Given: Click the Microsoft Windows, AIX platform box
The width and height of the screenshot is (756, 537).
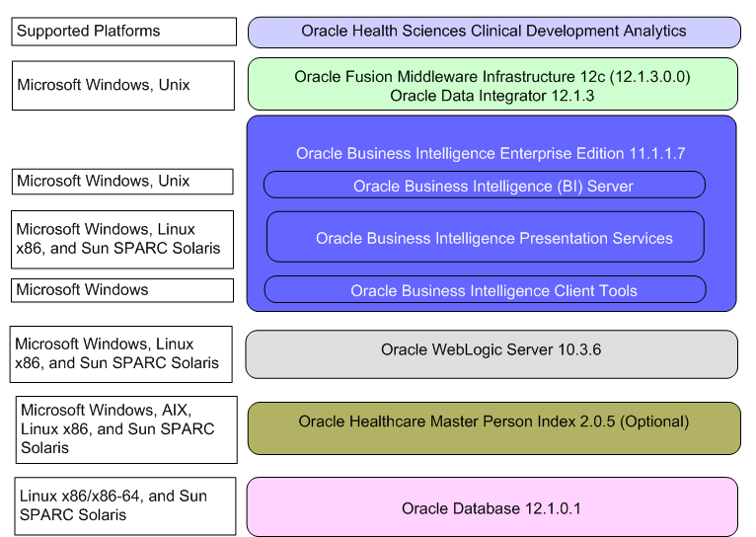Looking at the screenshot, I should (x=126, y=430).
